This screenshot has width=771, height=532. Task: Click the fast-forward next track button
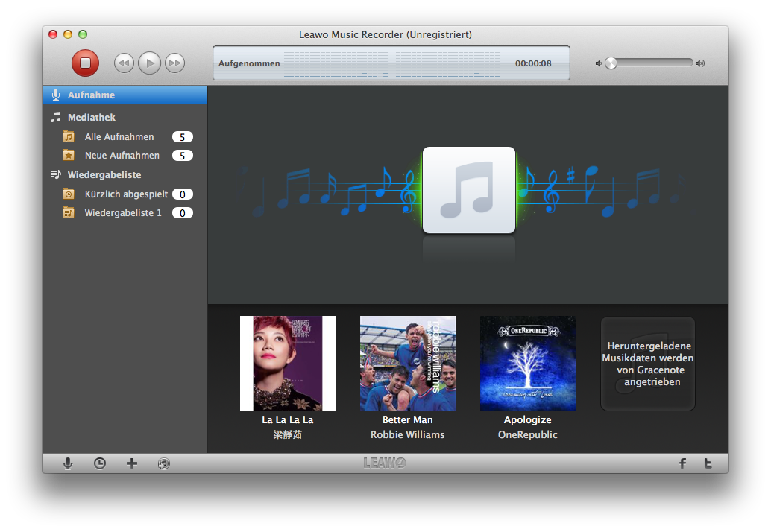174,63
